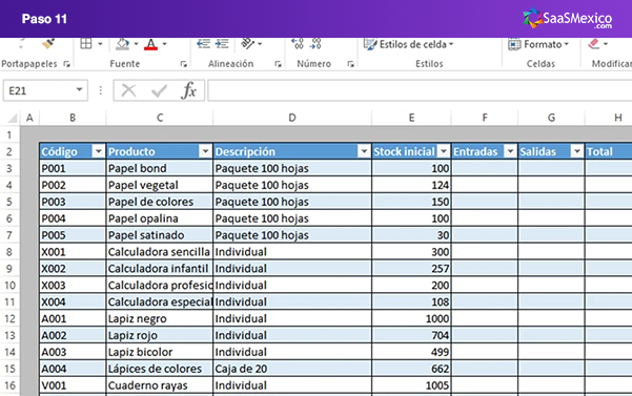
Task: Click the Format Painter brush icon
Action: coord(48,43)
